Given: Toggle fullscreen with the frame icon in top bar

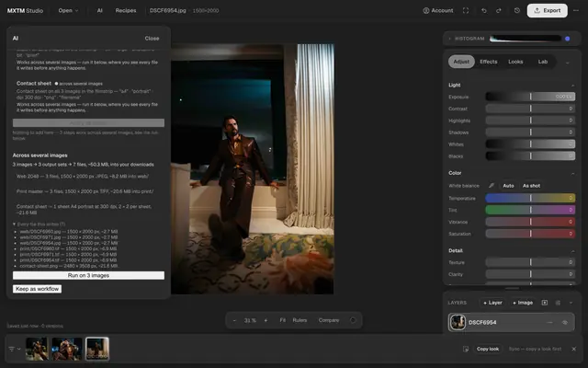Looking at the screenshot, I should point(466,10).
